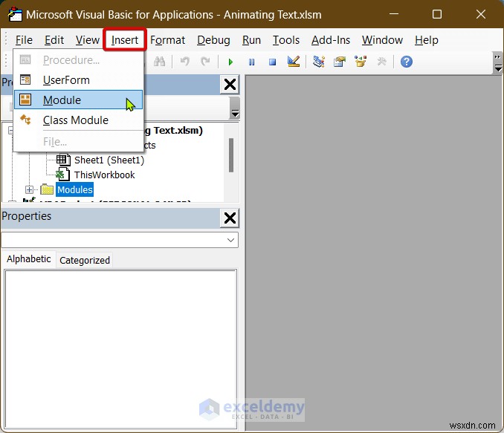Expand the Modules folder plus sign

click(29, 189)
